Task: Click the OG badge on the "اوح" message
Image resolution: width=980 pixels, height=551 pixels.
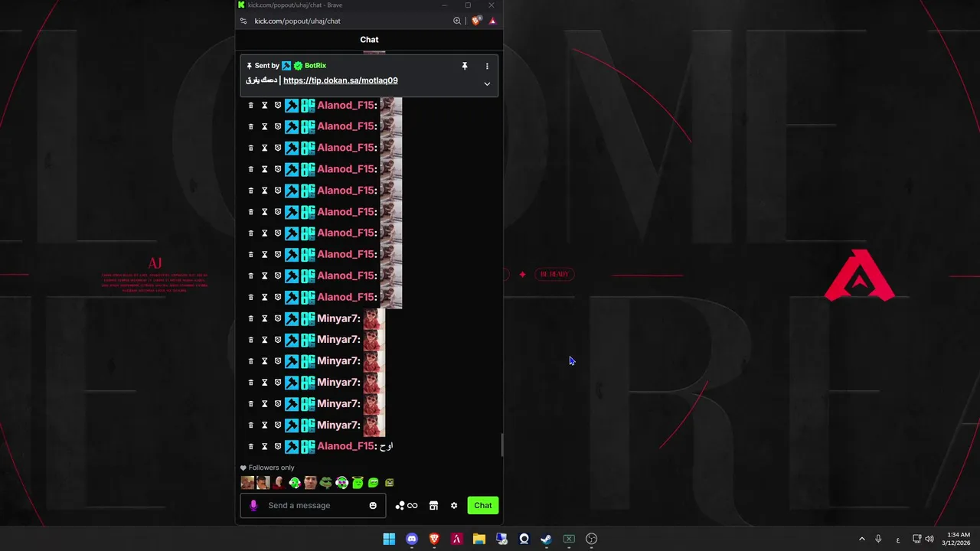Action: point(308,446)
